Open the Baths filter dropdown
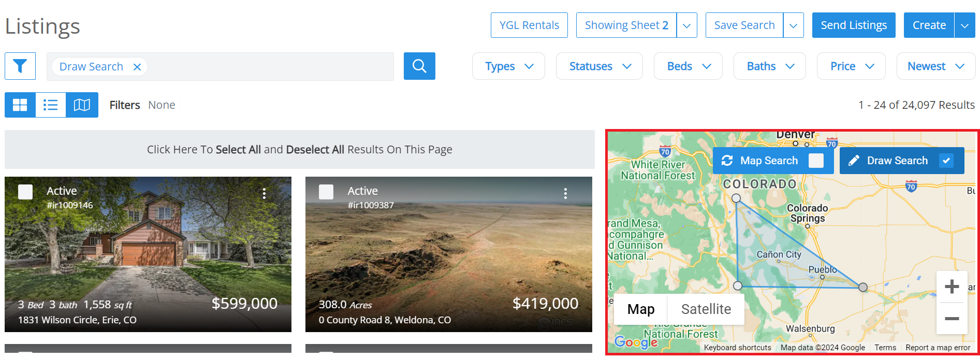The height and width of the screenshot is (358, 980). click(x=770, y=66)
